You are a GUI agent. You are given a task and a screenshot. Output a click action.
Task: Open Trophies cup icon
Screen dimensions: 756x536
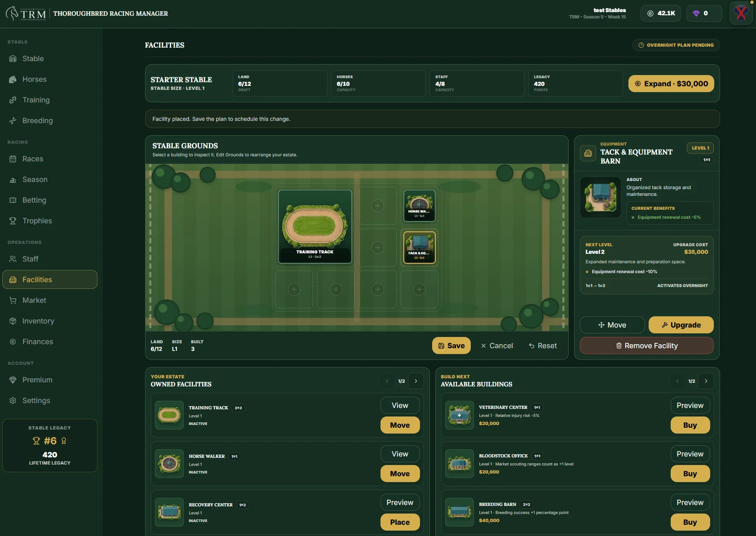point(13,221)
